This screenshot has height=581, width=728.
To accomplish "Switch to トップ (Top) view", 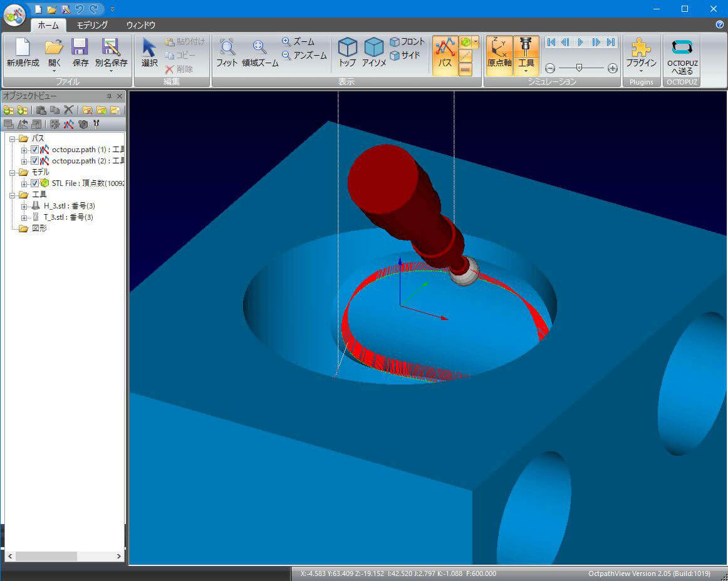I will (x=347, y=48).
